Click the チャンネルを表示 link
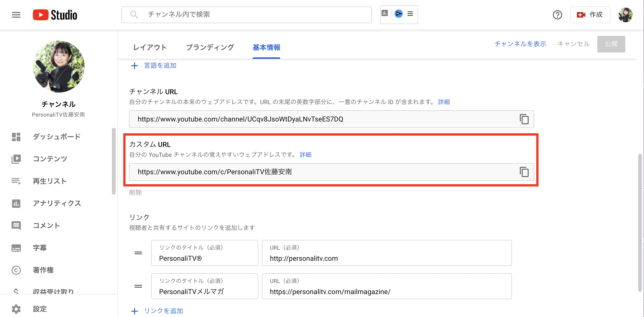This screenshot has width=644, height=317. point(521,44)
